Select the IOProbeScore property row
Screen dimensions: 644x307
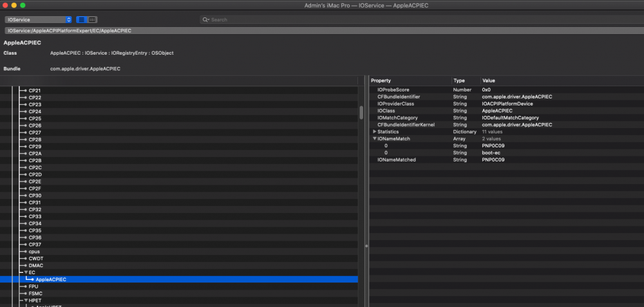point(506,89)
